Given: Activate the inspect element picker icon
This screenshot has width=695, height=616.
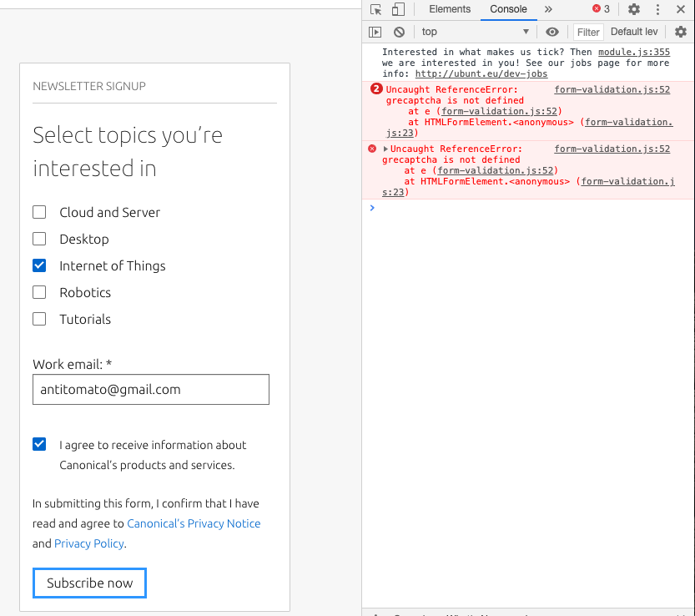Looking at the screenshot, I should tap(375, 9).
